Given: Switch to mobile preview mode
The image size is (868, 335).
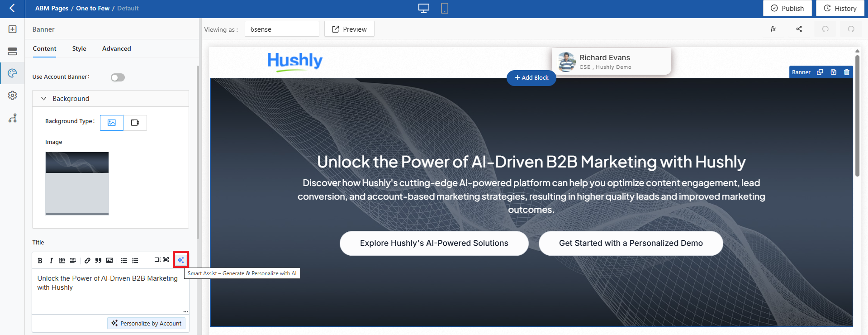Looking at the screenshot, I should click(445, 8).
